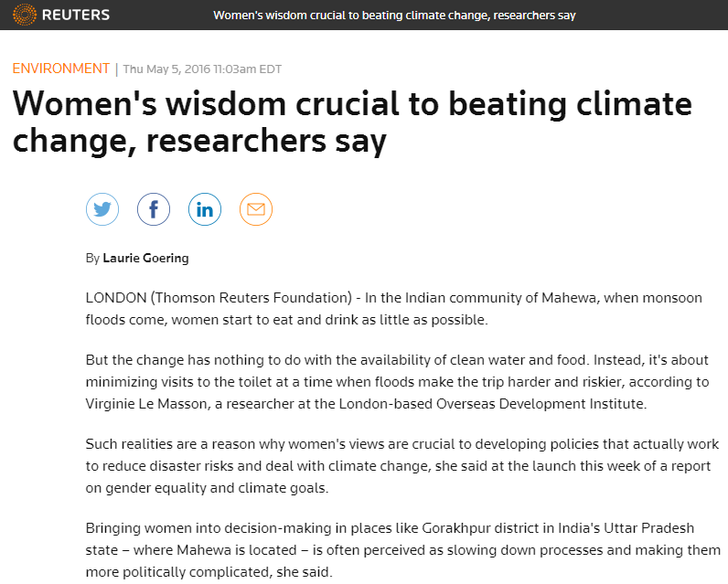Viewport: 728px width, 584px height.
Task: Click the Reuters sunburst logo icon
Action: point(24,15)
